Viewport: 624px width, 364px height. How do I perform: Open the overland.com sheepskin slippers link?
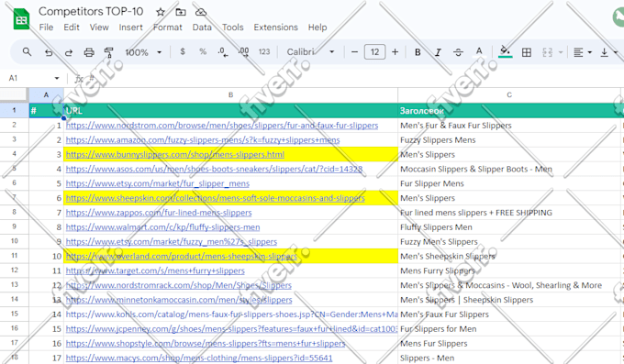pos(182,256)
